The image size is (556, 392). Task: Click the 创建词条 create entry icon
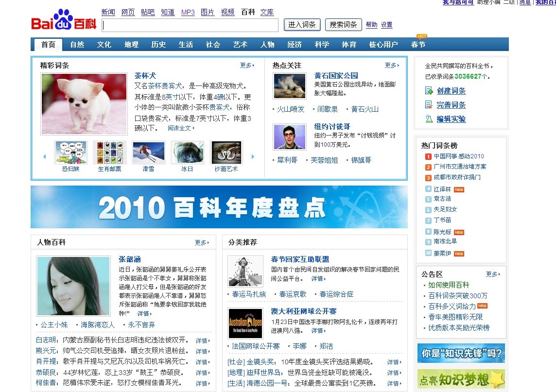[x=429, y=91]
